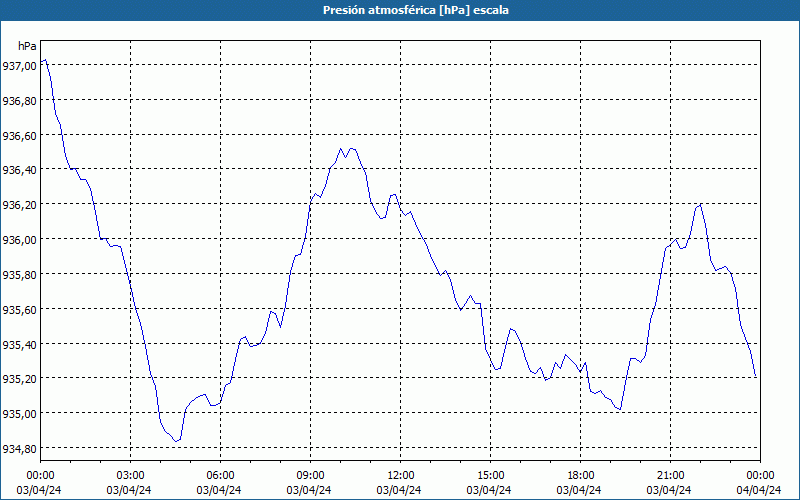The height and width of the screenshot is (500, 800).
Task: Select the 936,80 pressure axis label
Action: click(x=19, y=101)
